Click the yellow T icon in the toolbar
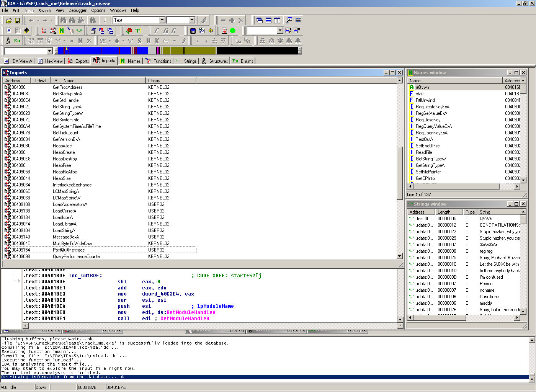536x392 pixels. click(138, 31)
